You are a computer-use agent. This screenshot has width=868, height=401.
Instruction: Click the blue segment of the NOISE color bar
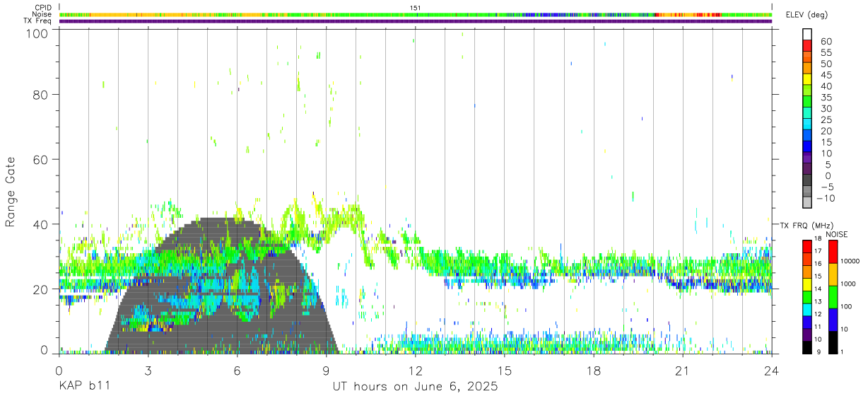pyautogui.click(x=833, y=320)
